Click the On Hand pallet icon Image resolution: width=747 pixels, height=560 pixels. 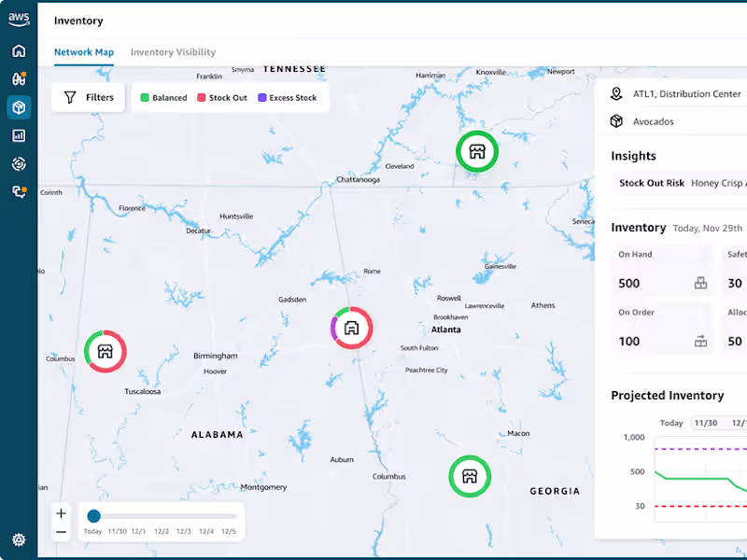[701, 283]
